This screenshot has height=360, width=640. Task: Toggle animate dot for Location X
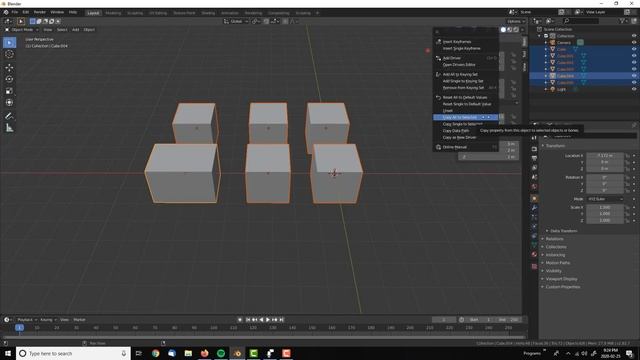click(634, 156)
